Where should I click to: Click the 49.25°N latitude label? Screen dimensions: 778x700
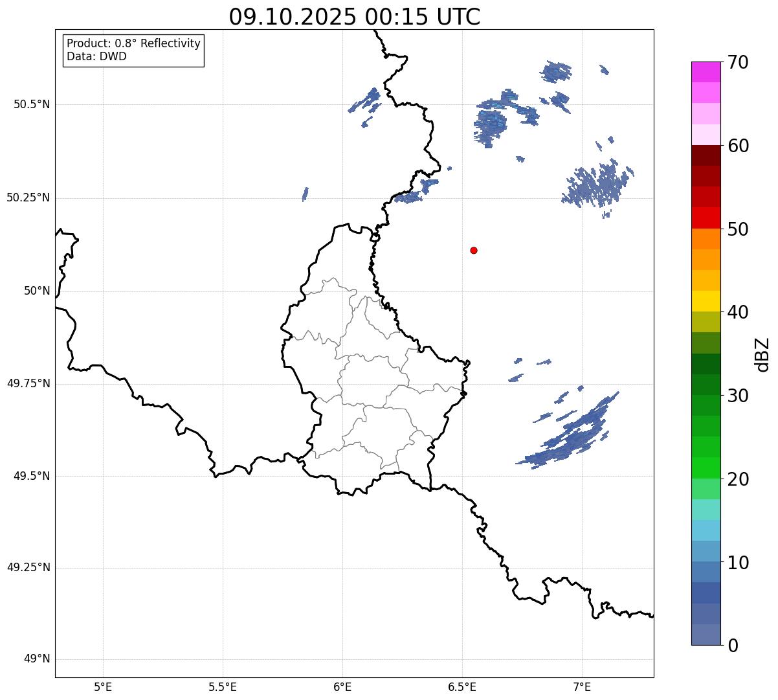coord(28,567)
